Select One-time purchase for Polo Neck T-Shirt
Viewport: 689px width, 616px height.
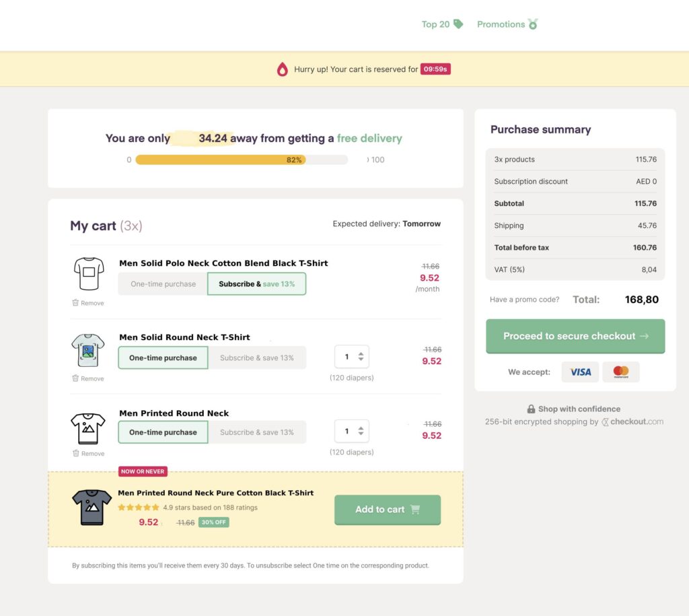(163, 284)
